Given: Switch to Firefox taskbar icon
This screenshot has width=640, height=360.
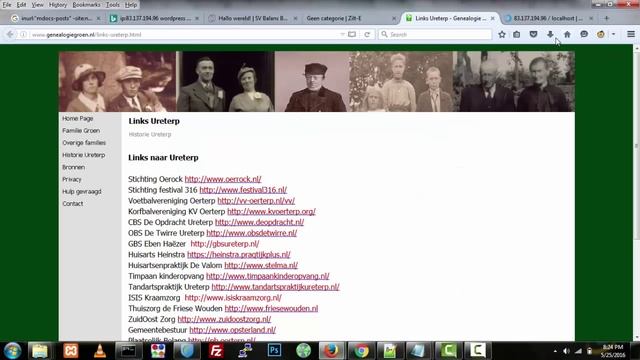Looking at the screenshot, I should click(x=331, y=351).
